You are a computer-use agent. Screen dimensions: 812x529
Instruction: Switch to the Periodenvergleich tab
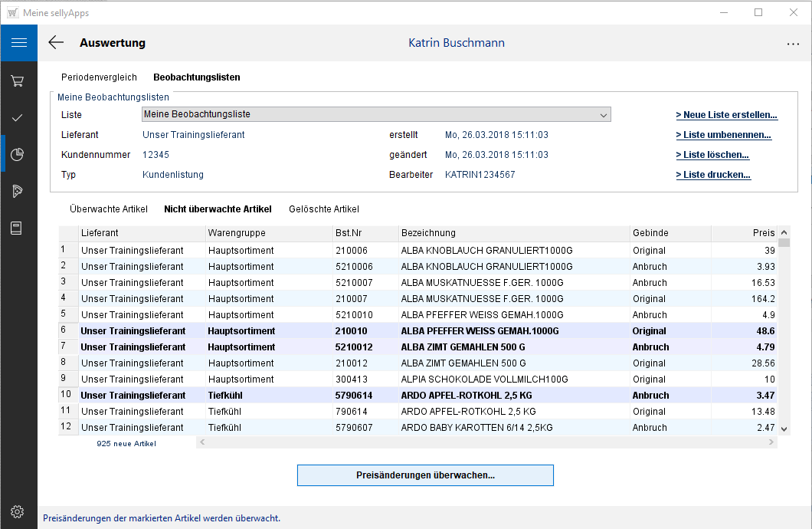[99, 77]
